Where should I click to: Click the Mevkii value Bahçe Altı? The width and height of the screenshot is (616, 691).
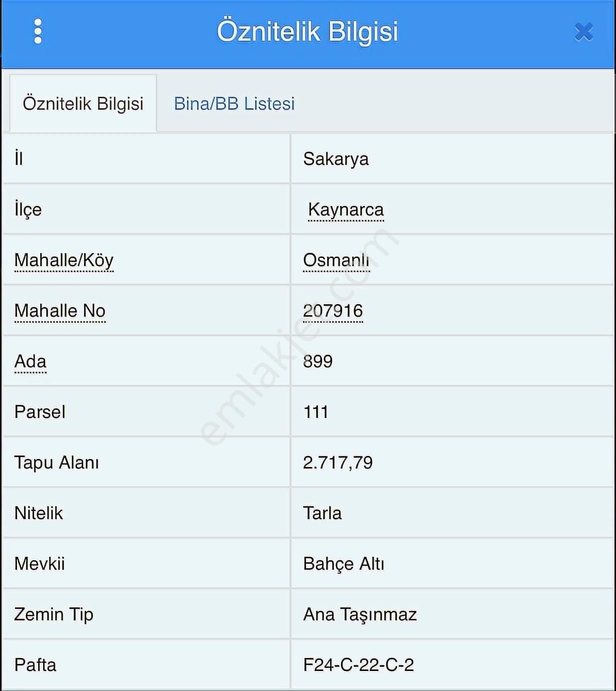tap(344, 563)
